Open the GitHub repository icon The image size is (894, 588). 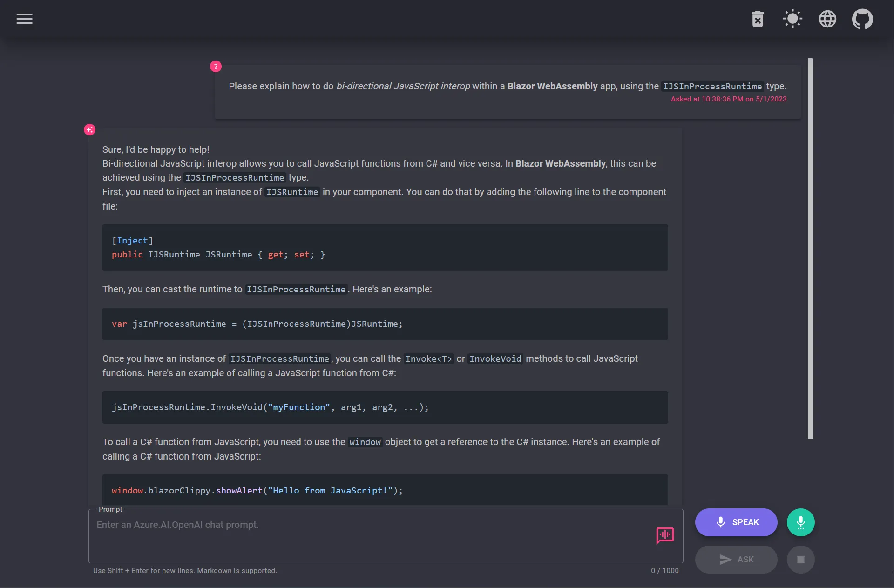[862, 19]
